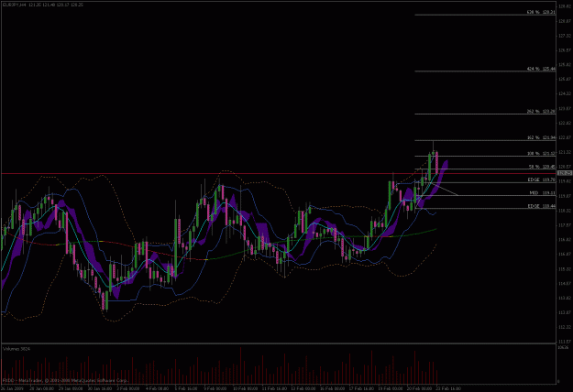Click the 127.32 price axis value
The width and height of the screenshot is (573, 392).
[565, 36]
